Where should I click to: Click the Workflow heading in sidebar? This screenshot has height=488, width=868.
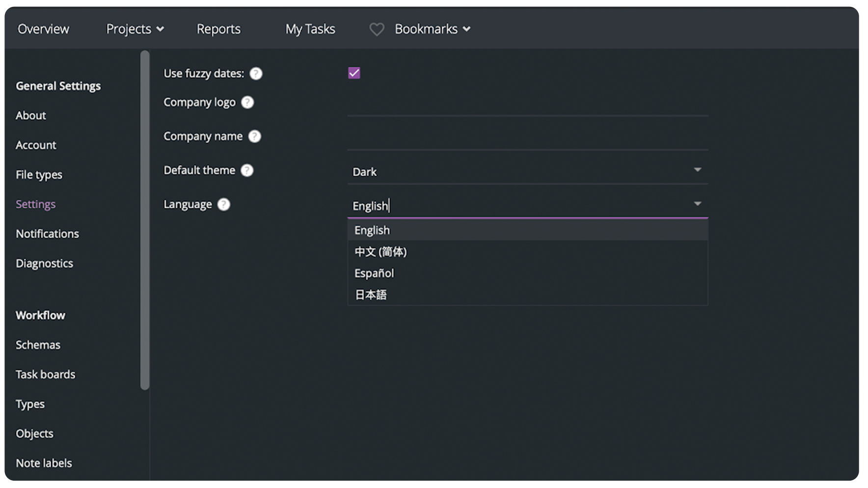tap(40, 315)
